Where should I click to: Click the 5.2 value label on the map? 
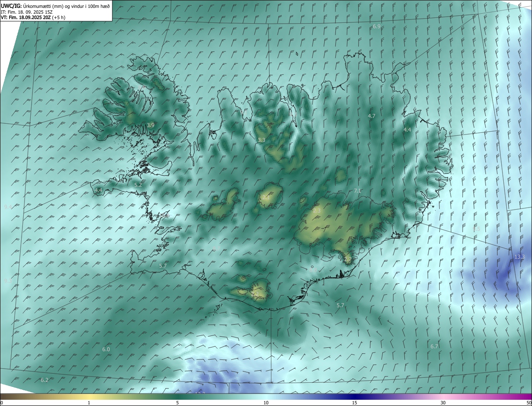tap(138, 185)
